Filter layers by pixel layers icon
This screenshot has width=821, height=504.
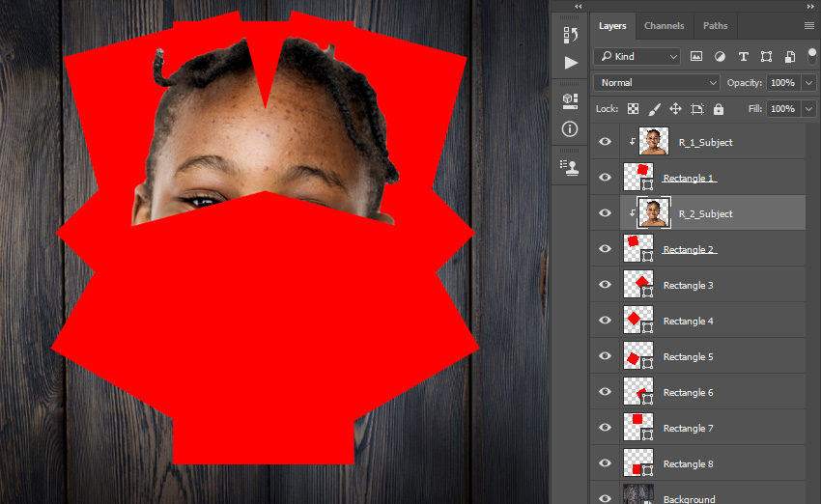pos(695,57)
